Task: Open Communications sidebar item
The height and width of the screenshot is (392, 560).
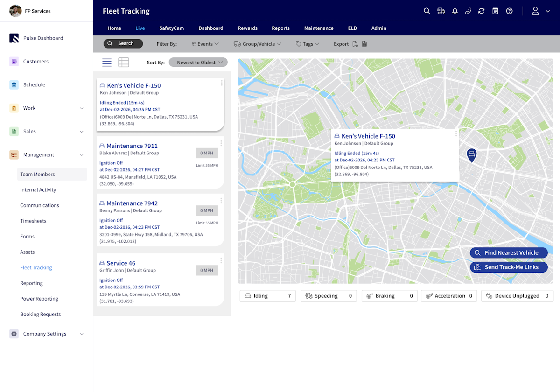Action: [39, 205]
